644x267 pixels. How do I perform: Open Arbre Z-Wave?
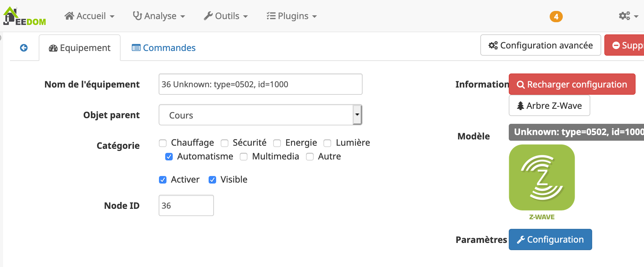click(549, 105)
